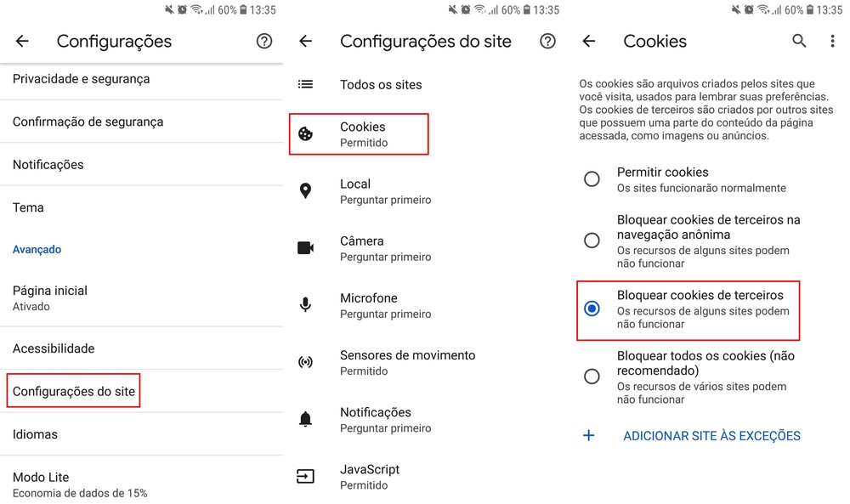
Task: Open Todos os sites list
Action: pos(381,85)
